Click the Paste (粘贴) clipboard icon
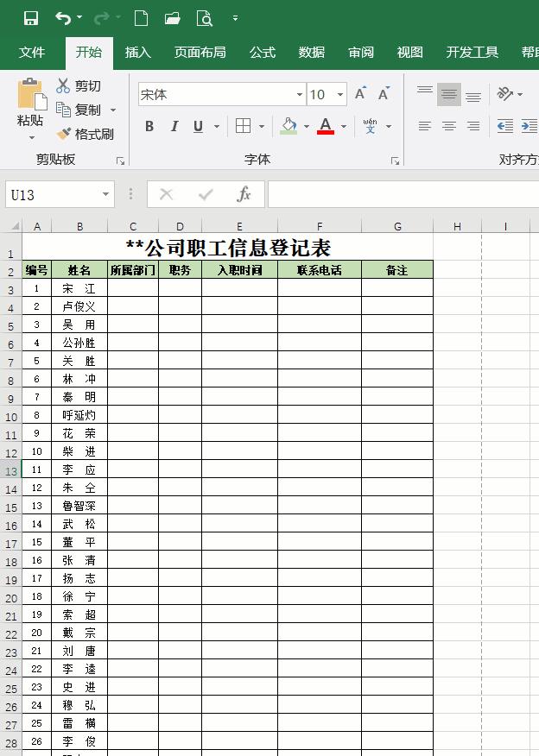This screenshot has height=756, width=539. pyautogui.click(x=32, y=94)
